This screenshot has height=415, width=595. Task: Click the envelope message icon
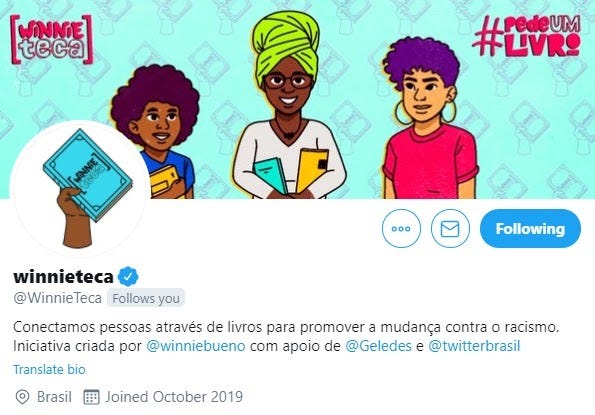click(450, 228)
